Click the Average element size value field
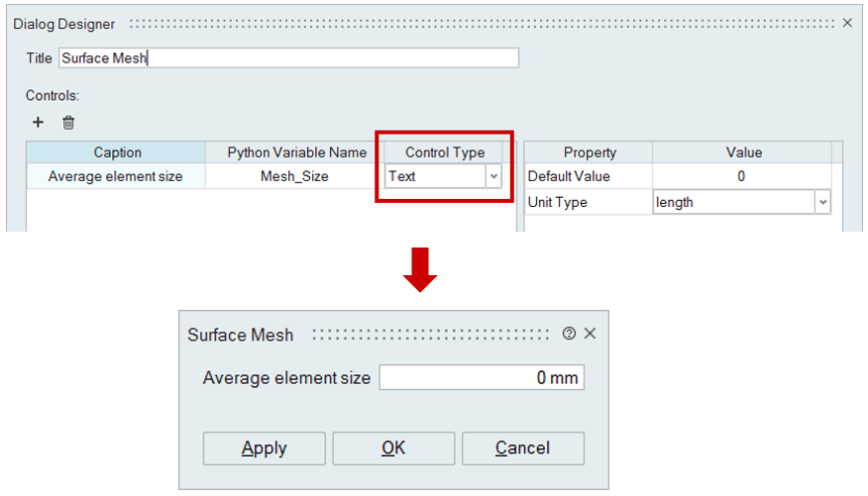Screen dimensions: 868x496 tap(482, 377)
